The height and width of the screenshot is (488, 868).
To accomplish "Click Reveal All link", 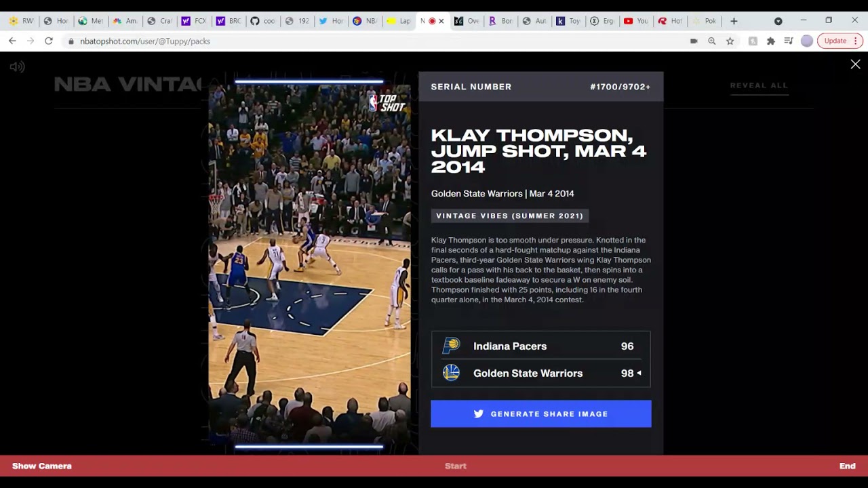I will point(759,85).
